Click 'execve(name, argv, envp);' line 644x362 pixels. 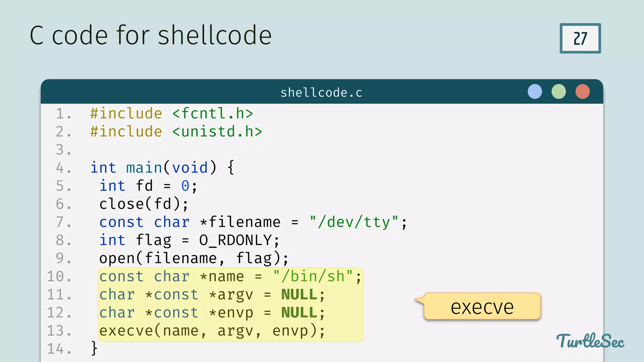[x=212, y=331]
